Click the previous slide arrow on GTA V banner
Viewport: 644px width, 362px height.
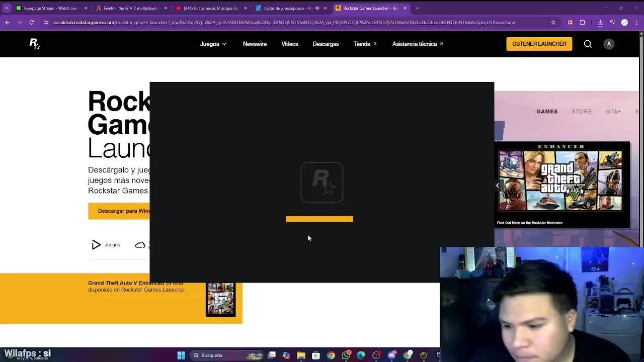pos(498,186)
